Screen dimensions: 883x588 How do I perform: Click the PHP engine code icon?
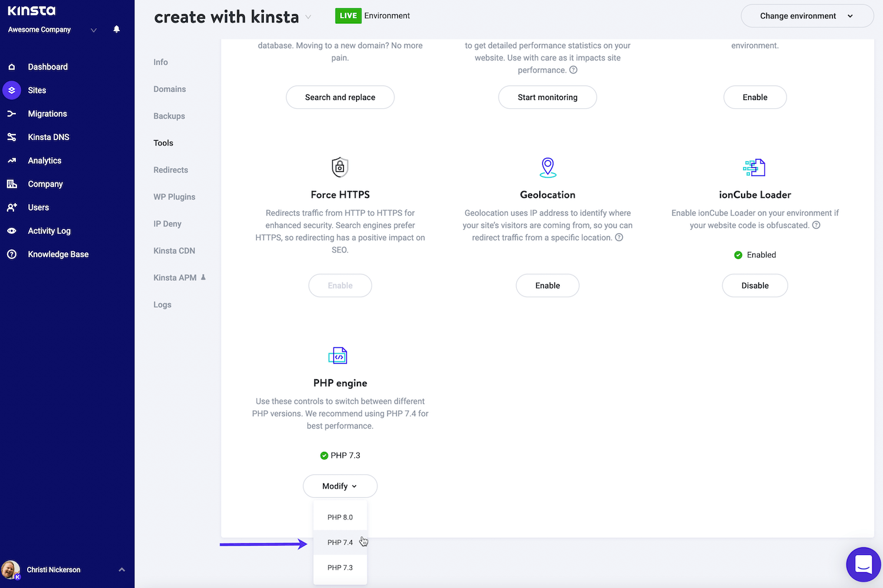click(x=338, y=356)
